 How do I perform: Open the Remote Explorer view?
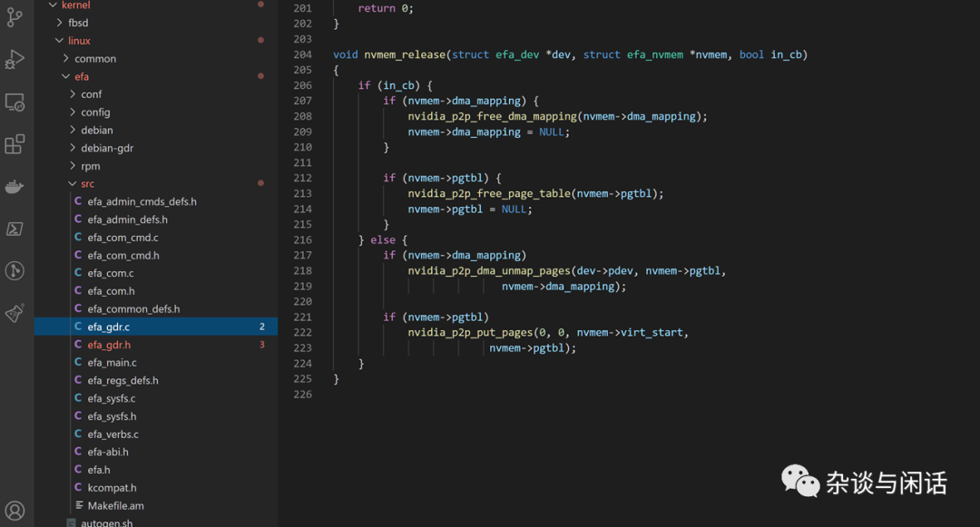pyautogui.click(x=15, y=102)
